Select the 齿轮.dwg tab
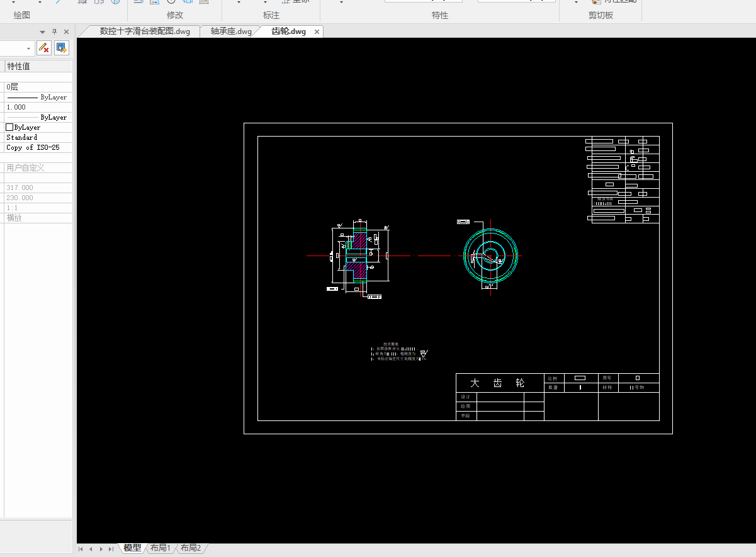 (x=288, y=31)
